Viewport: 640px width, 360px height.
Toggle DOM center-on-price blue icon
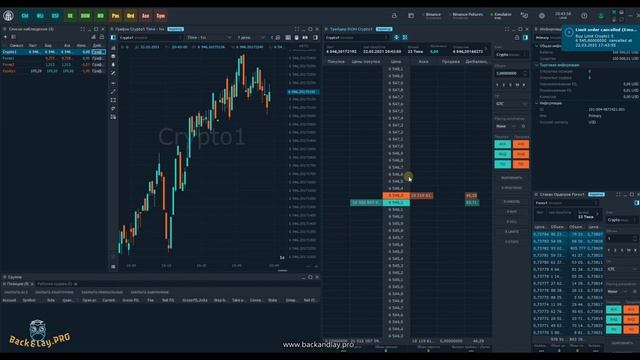[396, 37]
